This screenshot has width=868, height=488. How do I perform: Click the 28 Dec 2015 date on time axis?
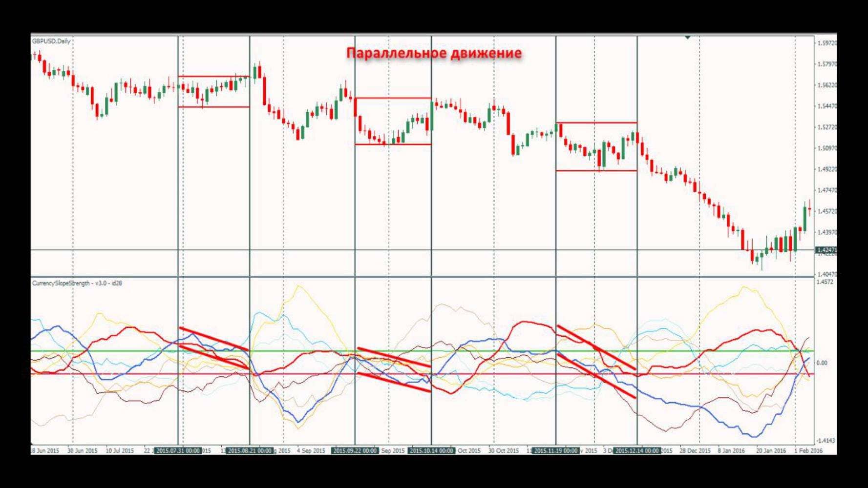[x=695, y=450]
